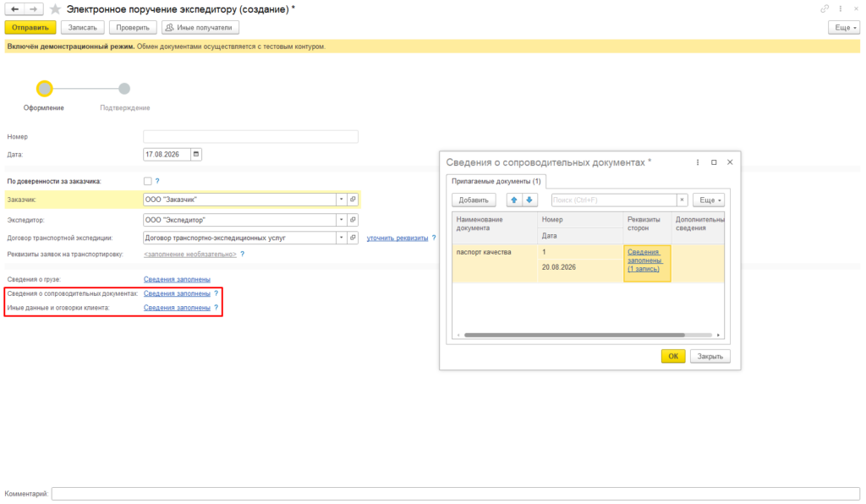Show help for Иные данные и оговорки клиента

click(216, 308)
